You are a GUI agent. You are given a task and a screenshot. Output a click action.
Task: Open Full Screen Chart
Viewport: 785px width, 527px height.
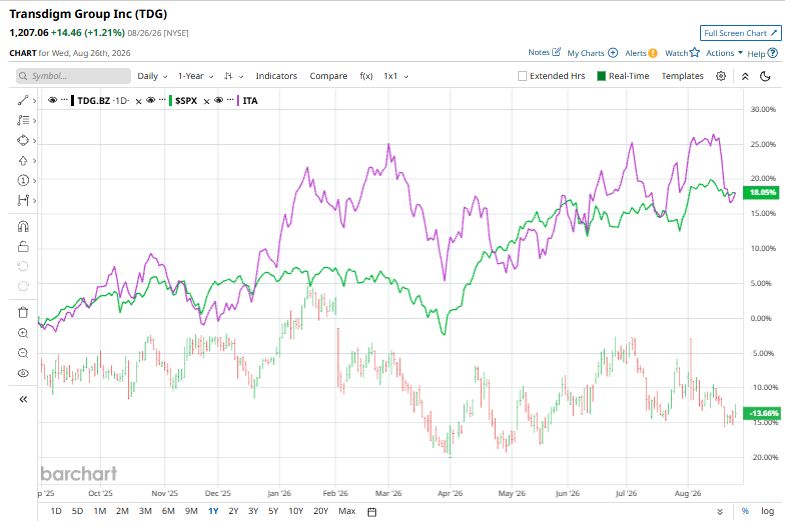pos(740,33)
